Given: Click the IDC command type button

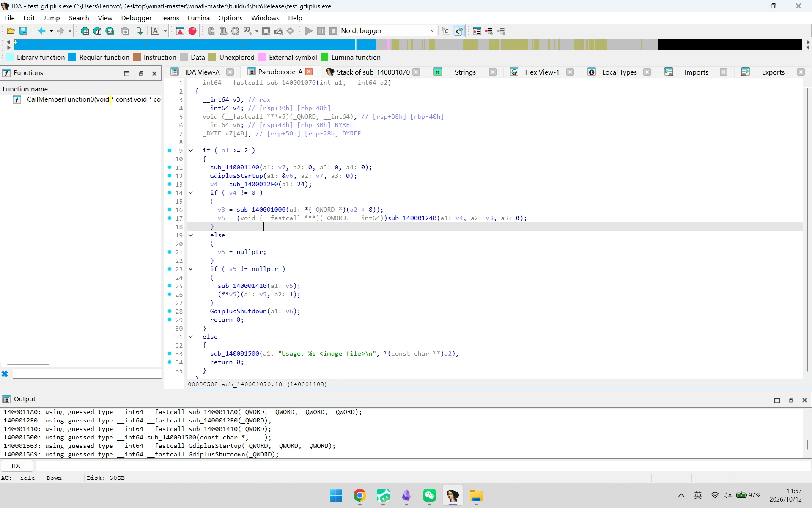Looking at the screenshot, I should pyautogui.click(x=17, y=466).
